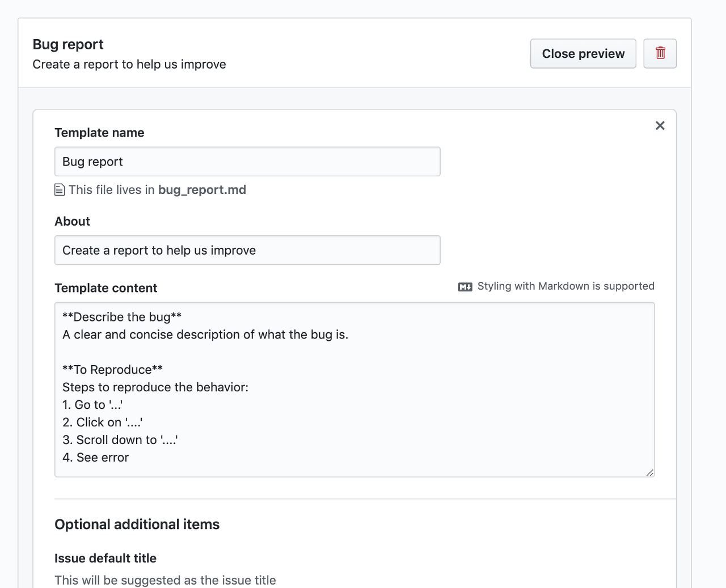
Task: Click the '4. See error' line in the template
Action: pyautogui.click(x=96, y=458)
